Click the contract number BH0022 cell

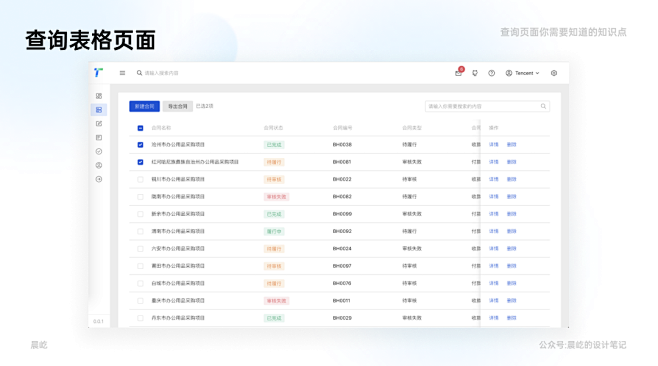[342, 179]
